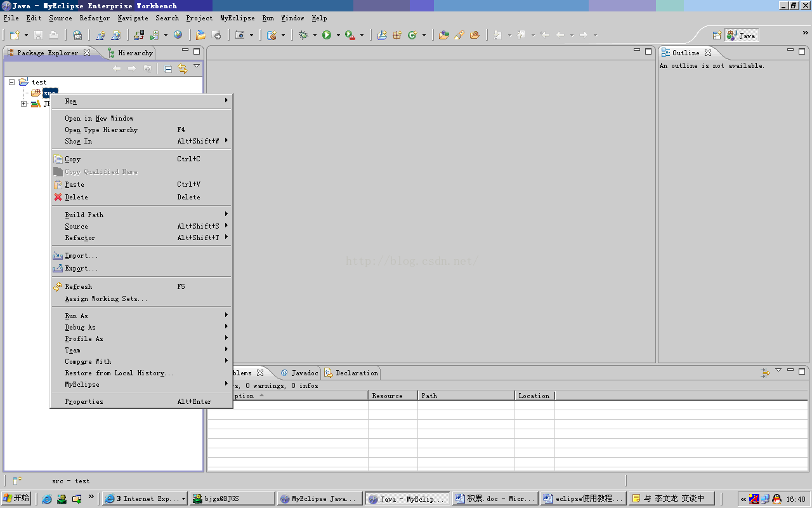Close the Outline view tab
This screenshot has width=812, height=508.
point(708,53)
